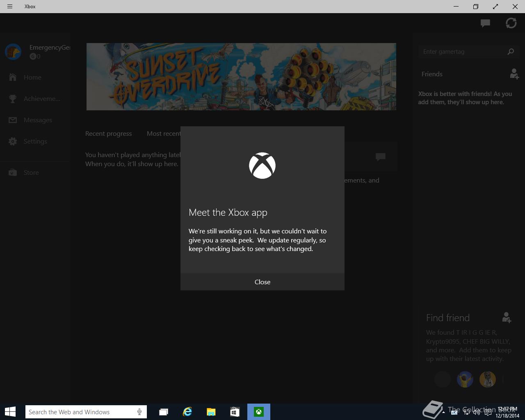Open Messages in sidebar

click(x=35, y=120)
